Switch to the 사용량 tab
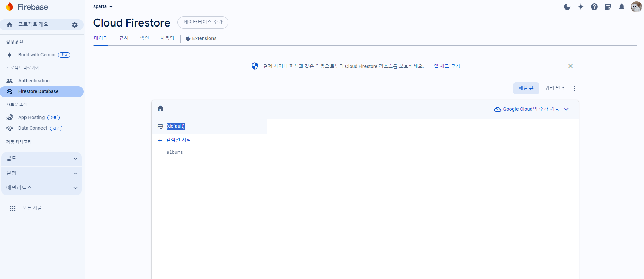This screenshot has height=279, width=644. 167,38
